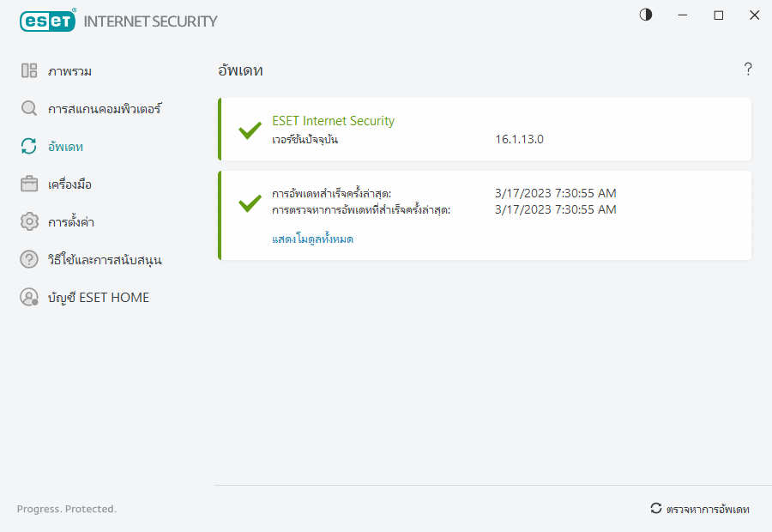Select the เครื่องมือ menu item
Viewport: 772px width, 532px height.
coord(69,184)
